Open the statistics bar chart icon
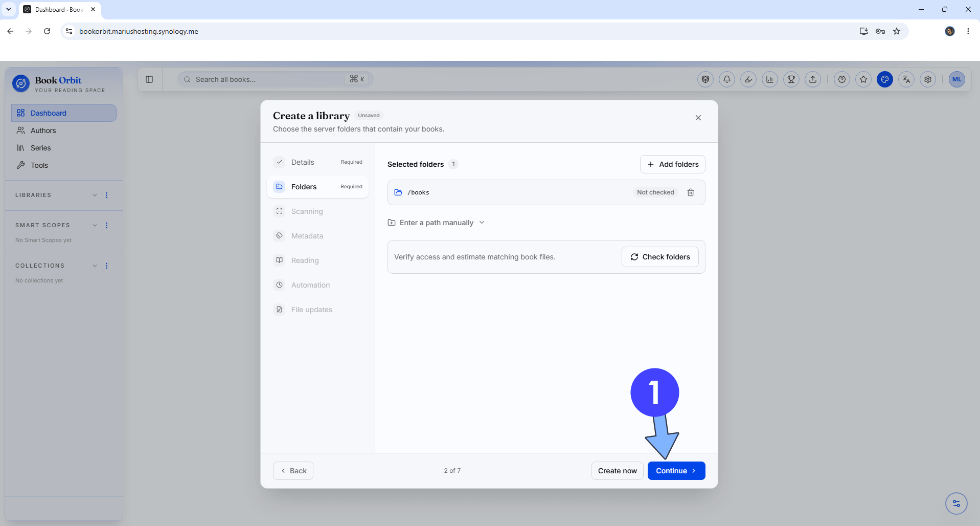The height and width of the screenshot is (526, 980). pyautogui.click(x=770, y=79)
